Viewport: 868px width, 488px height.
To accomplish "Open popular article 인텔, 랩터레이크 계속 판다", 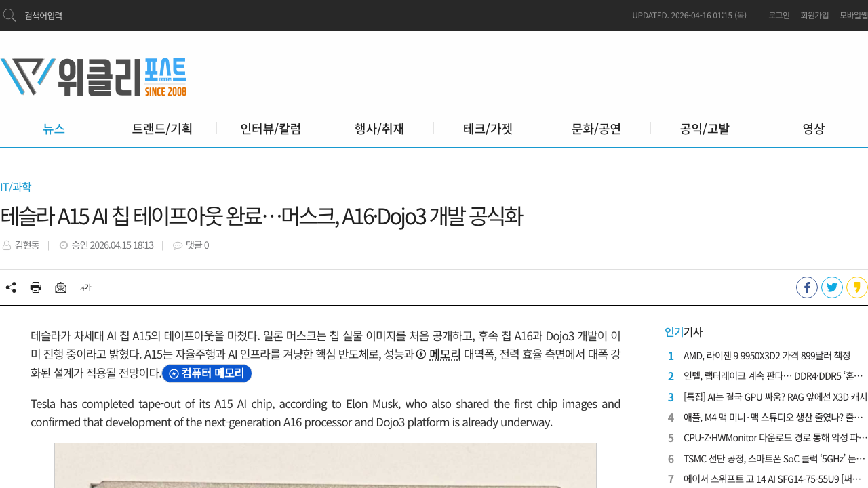I will pyautogui.click(x=773, y=376).
